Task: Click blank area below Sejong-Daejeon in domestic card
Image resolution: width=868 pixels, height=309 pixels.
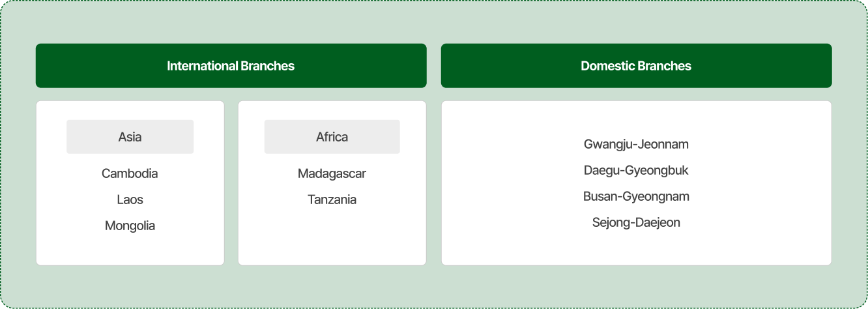Action: 636,248
